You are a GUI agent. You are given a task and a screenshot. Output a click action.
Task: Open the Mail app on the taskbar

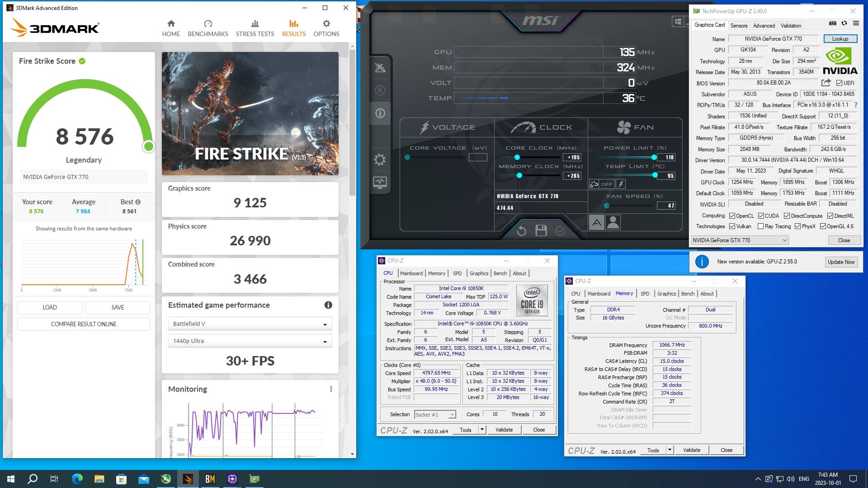[143, 479]
